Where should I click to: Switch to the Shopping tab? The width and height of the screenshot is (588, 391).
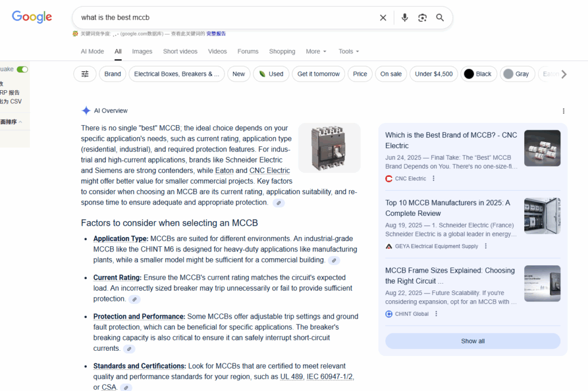pos(282,52)
